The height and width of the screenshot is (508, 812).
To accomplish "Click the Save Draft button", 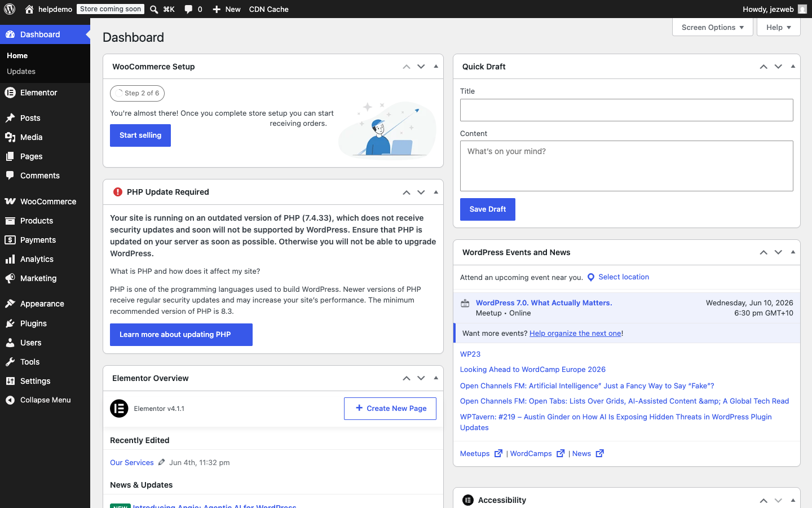I will coord(488,209).
